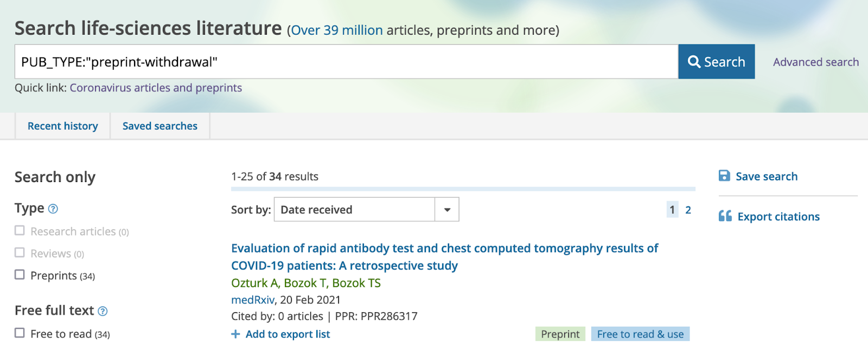Open the Sort by dropdown arrow
Screen dimensions: 868x349
tap(447, 210)
